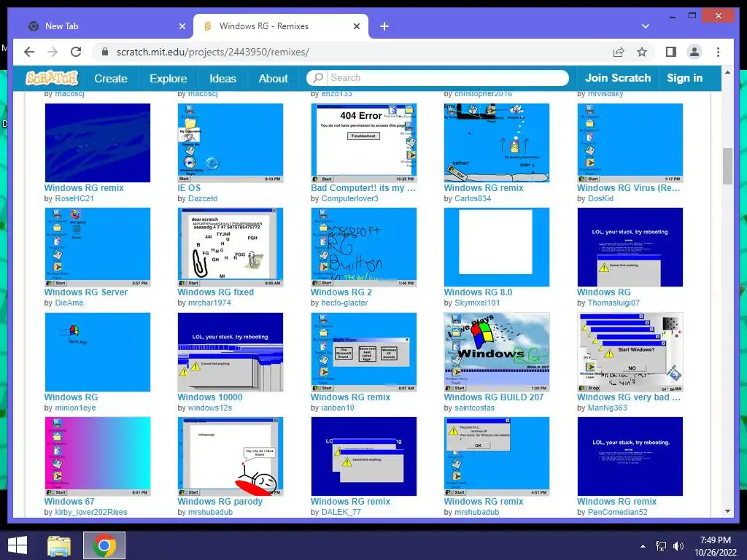Open the About page

point(273,78)
